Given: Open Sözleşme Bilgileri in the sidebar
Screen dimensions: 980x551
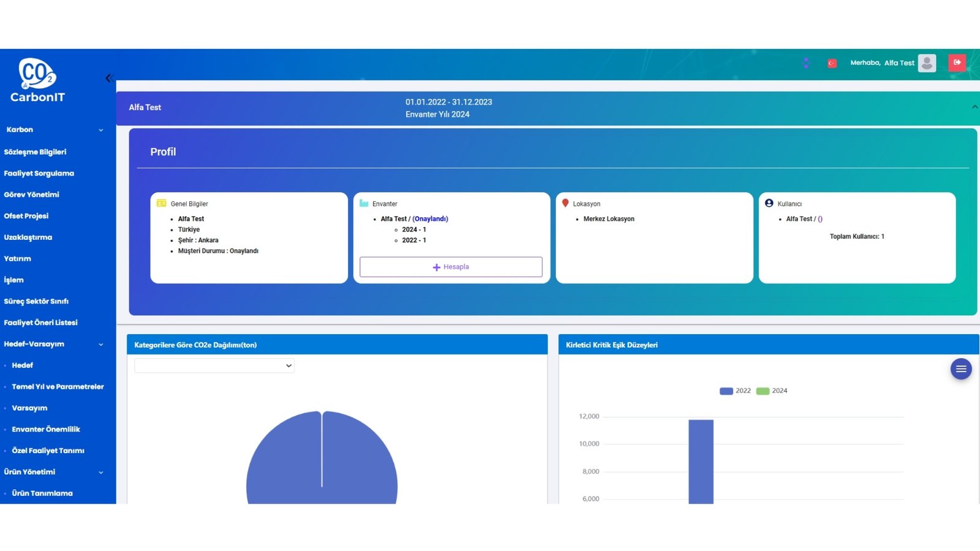Looking at the screenshot, I should [35, 152].
